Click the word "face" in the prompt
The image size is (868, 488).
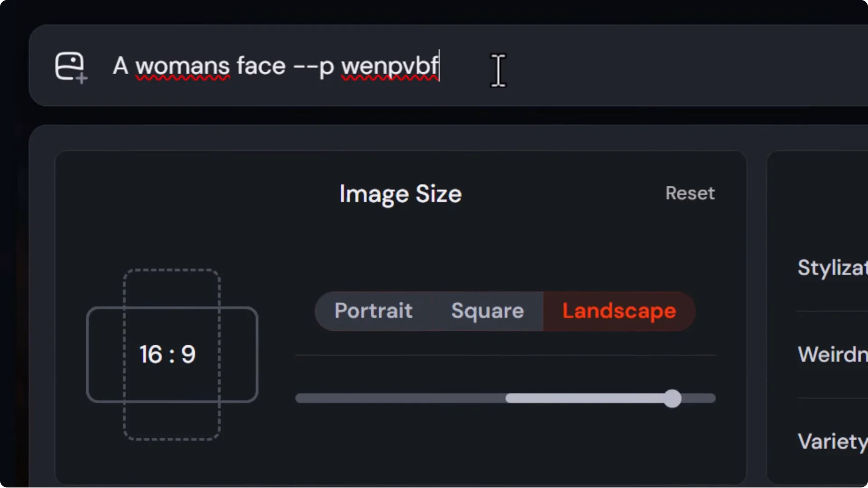pos(261,66)
